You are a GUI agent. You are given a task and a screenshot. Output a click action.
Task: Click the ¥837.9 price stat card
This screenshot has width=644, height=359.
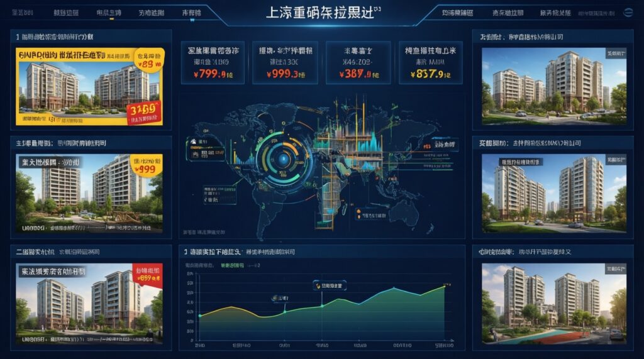click(429, 63)
